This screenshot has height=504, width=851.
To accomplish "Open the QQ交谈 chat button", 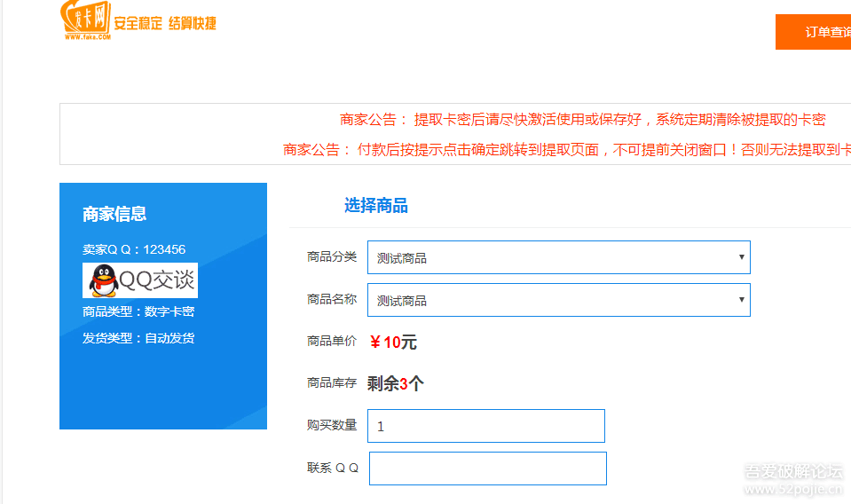I will (x=140, y=280).
